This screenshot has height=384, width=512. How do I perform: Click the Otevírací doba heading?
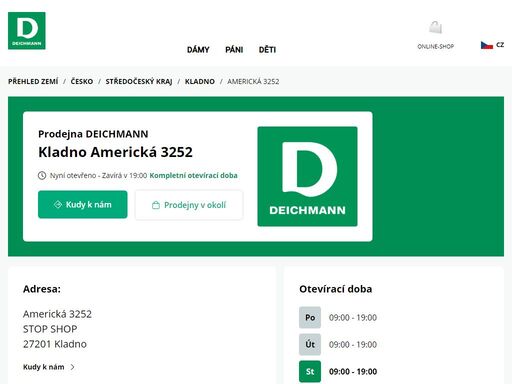click(335, 289)
